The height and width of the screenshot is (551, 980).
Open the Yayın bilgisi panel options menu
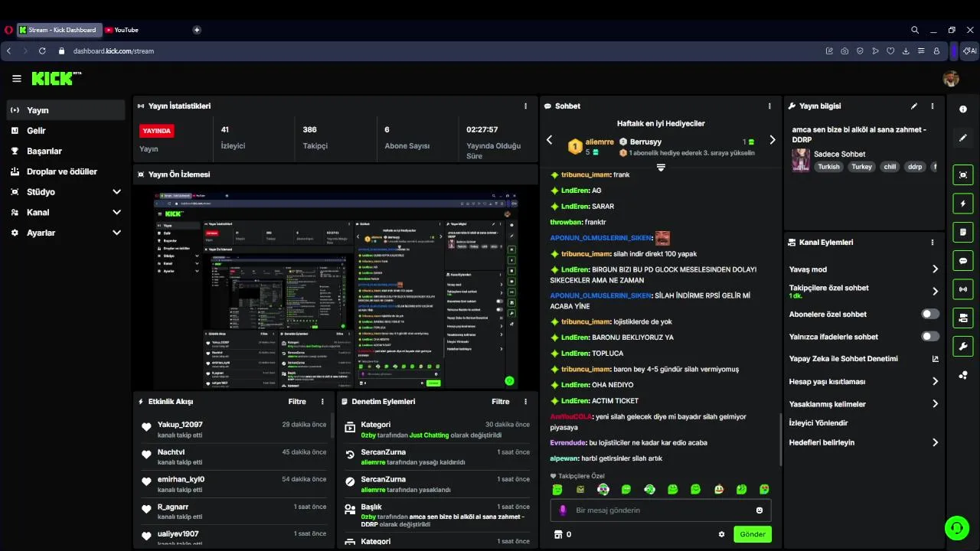click(932, 106)
